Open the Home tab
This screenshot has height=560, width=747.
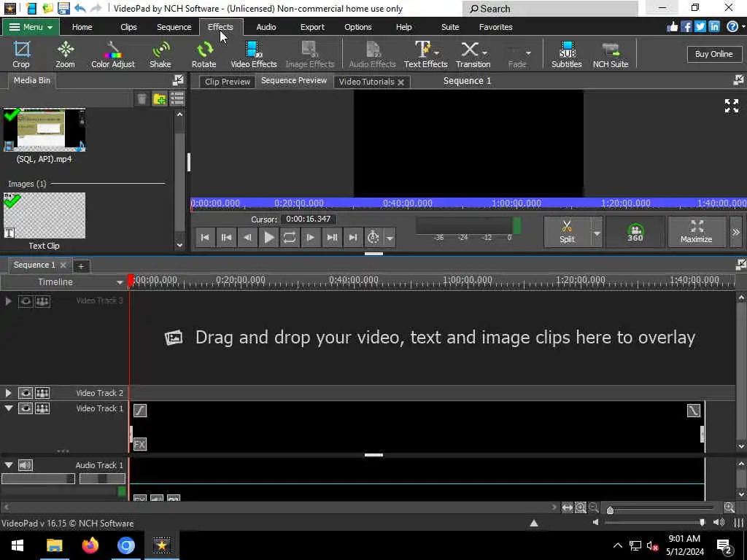[82, 27]
